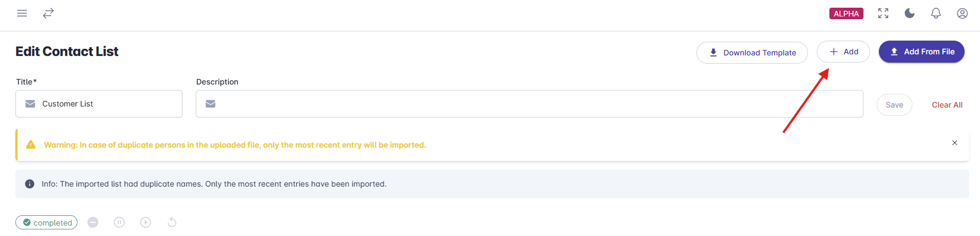980x236 pixels.
Task: Click the pause circle icon
Action: pos(119,222)
